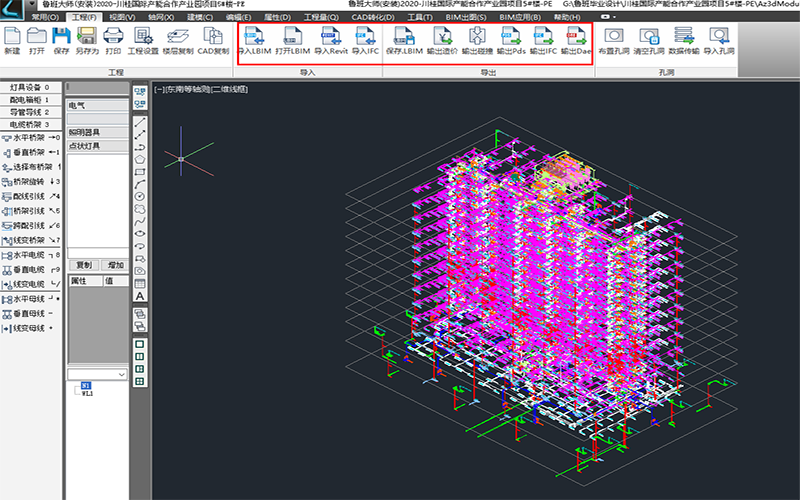Select the 垂直桥架 tool
The image size is (800, 500).
click(31, 152)
